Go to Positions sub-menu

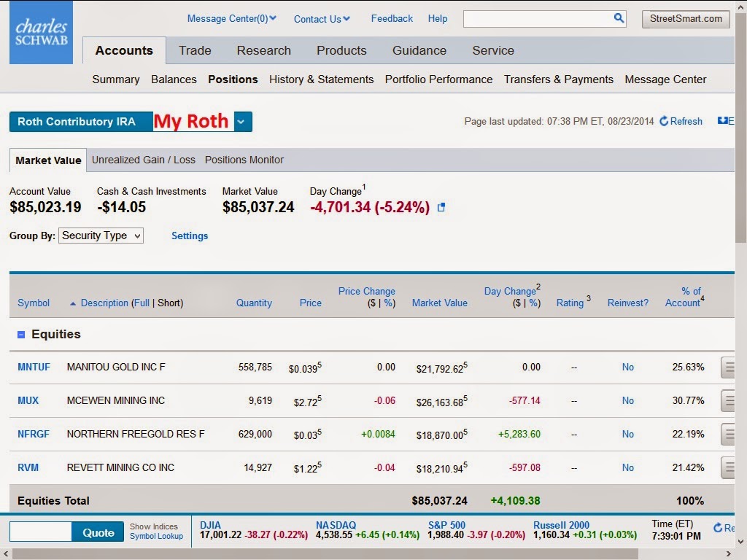[x=233, y=79]
